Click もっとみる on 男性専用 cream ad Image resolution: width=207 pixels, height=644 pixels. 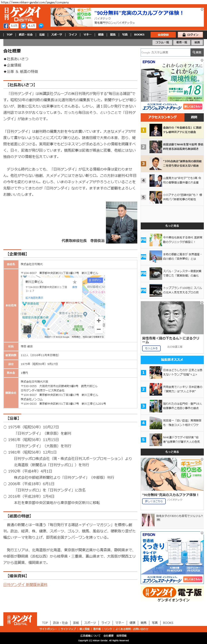tap(151, 348)
